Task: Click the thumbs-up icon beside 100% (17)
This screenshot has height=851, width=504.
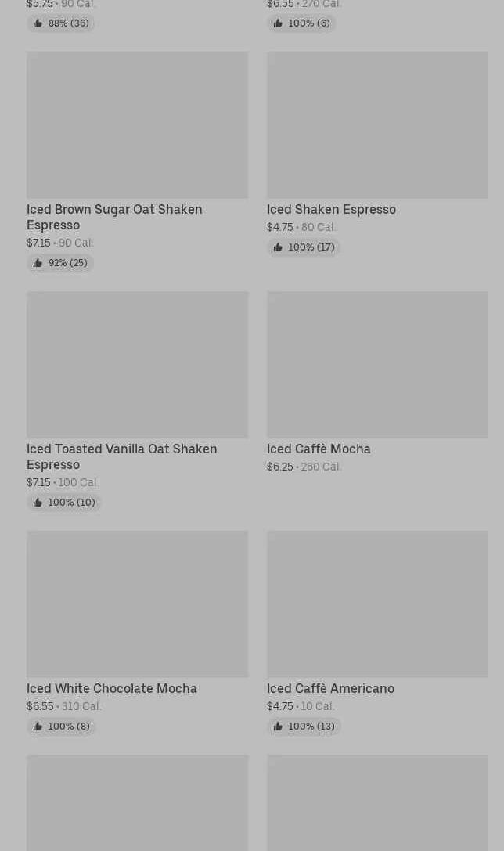Action: click(x=278, y=247)
